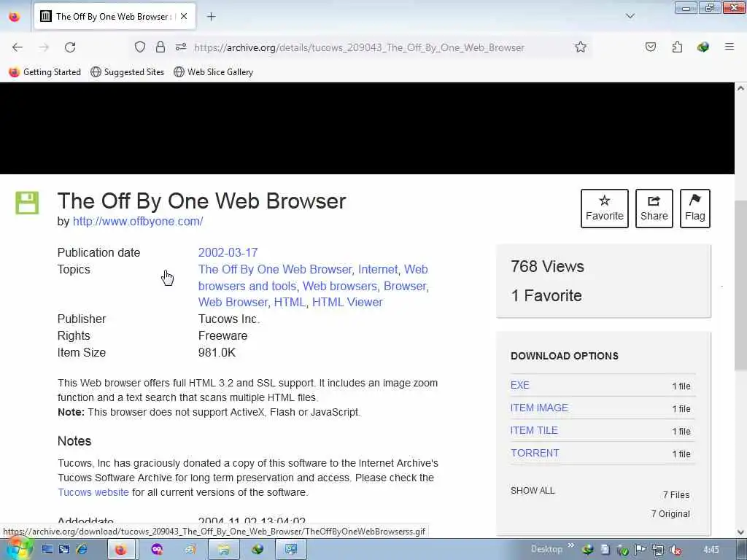Launch Internet Explorer from quick launch

82,550
